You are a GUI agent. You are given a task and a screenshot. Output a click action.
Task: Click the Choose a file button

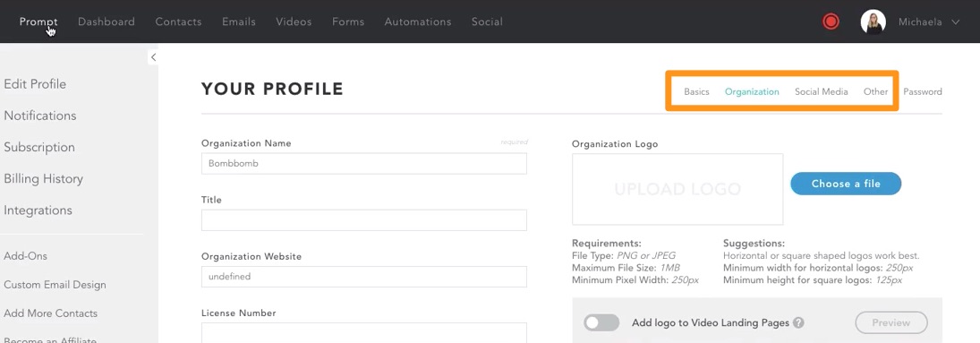846,184
